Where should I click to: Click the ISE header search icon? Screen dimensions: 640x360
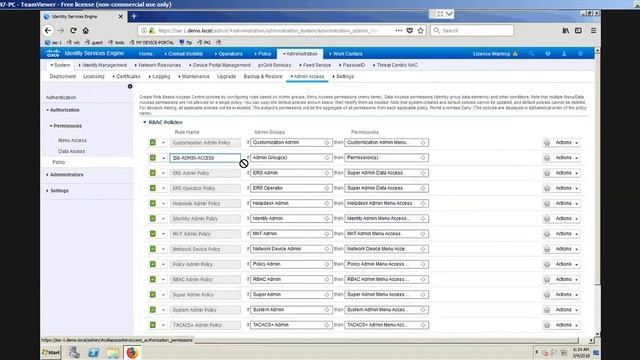click(531, 54)
